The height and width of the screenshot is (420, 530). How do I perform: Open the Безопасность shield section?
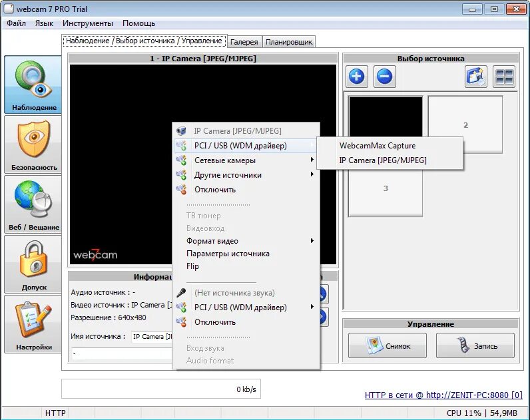click(33, 144)
